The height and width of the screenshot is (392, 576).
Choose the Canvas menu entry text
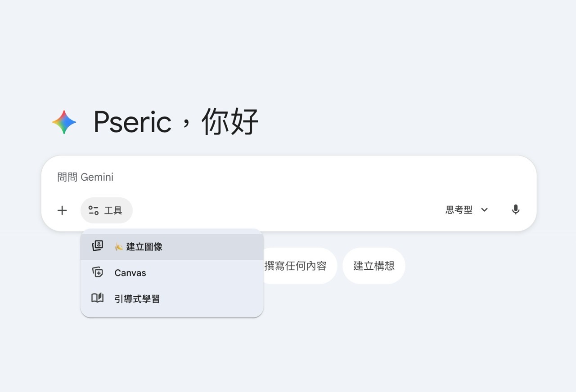tap(130, 273)
